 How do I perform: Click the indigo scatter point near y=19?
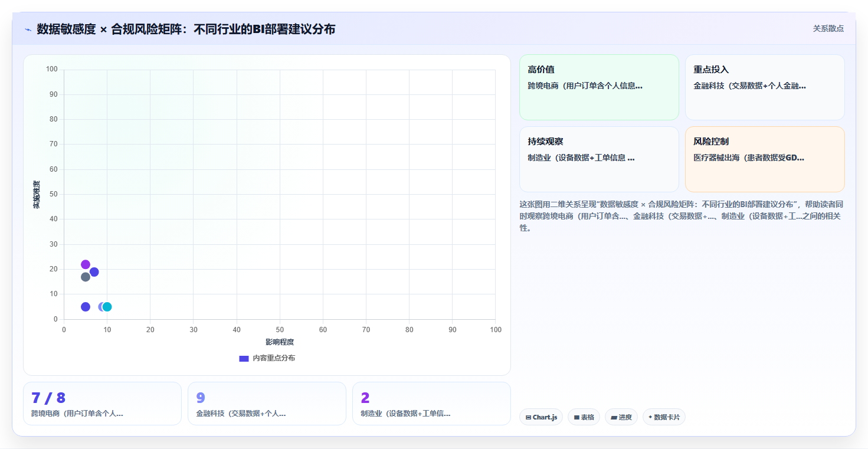coord(94,272)
